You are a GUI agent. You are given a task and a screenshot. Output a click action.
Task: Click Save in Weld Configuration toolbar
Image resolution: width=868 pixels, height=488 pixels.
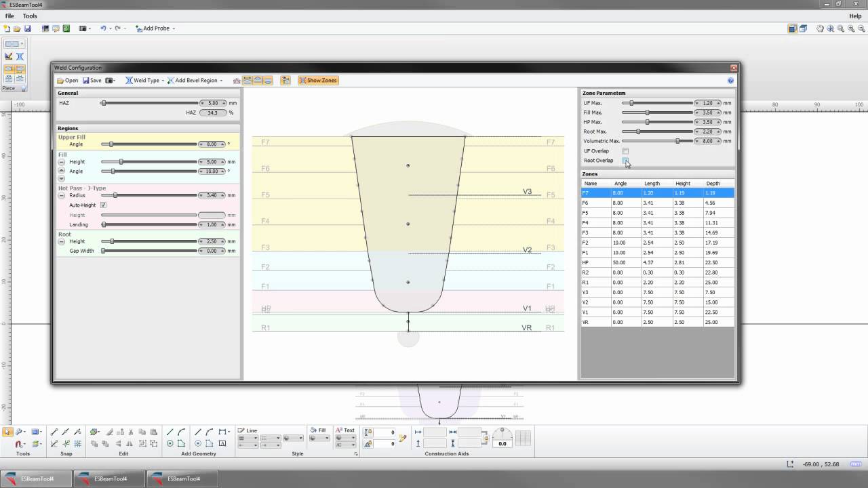(92, 80)
